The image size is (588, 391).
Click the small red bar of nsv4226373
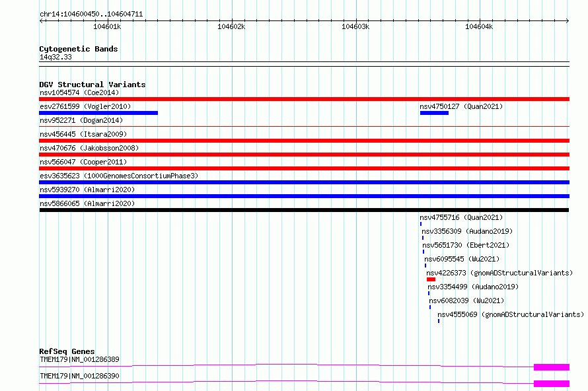(431, 279)
